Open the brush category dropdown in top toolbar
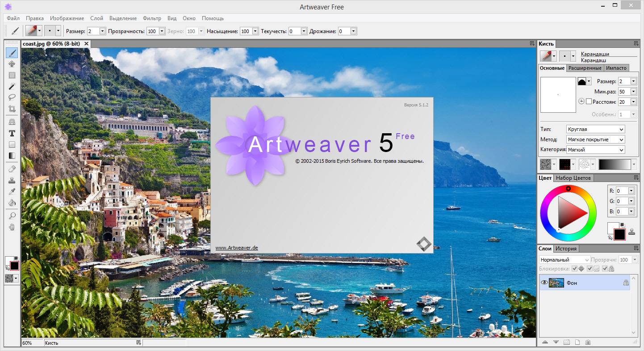The height and width of the screenshot is (351, 644). (x=39, y=30)
